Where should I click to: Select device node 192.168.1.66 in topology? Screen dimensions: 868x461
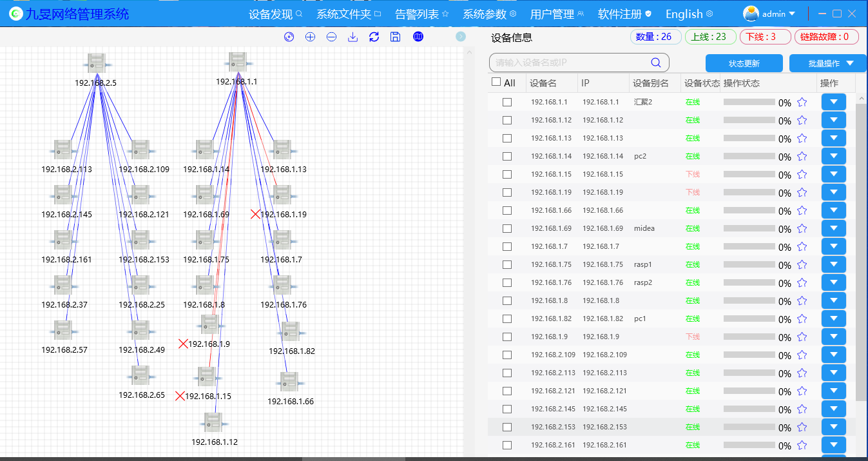288,382
